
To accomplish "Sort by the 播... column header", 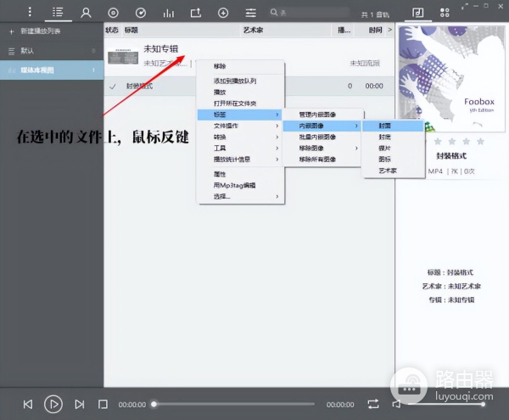I will click(x=344, y=31).
